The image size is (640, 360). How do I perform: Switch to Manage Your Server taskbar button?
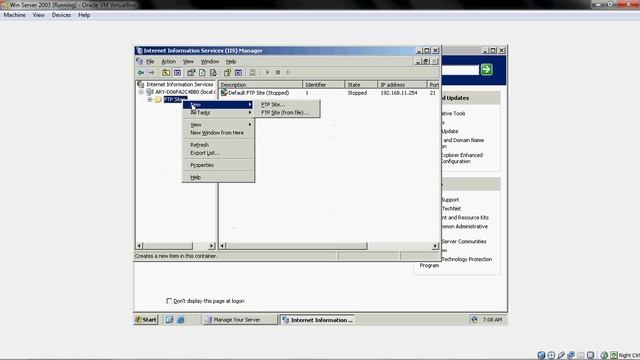pyautogui.click(x=240, y=320)
